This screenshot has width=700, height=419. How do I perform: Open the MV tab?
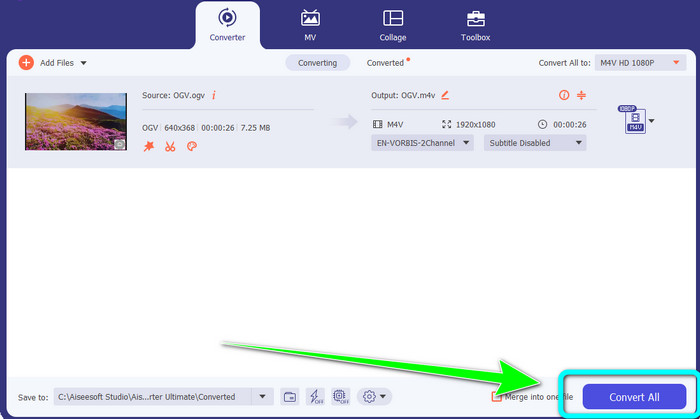point(311,24)
